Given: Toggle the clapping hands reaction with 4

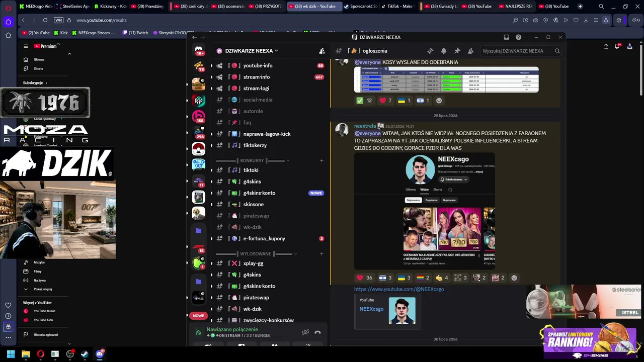Looking at the screenshot, I should (442, 278).
